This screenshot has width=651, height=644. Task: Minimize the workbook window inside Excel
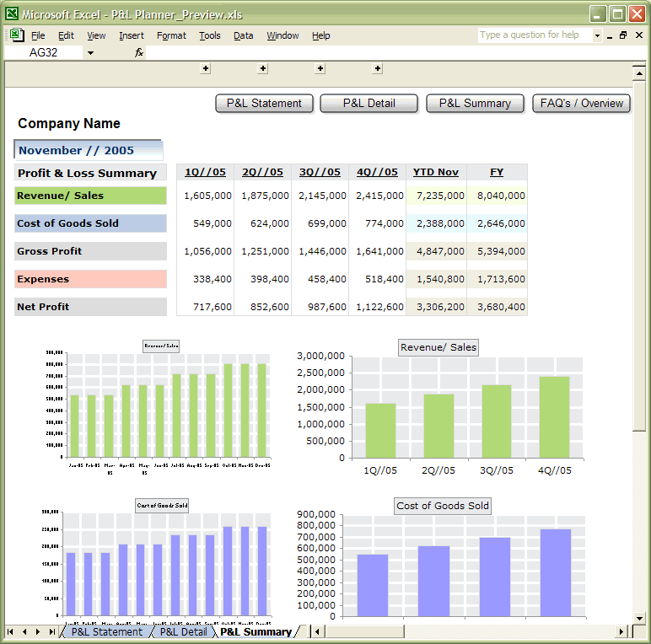coord(610,36)
